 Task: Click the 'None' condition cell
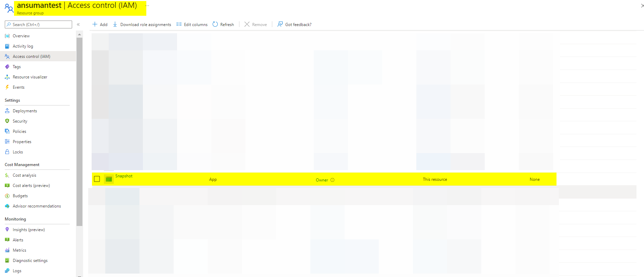[x=535, y=179]
